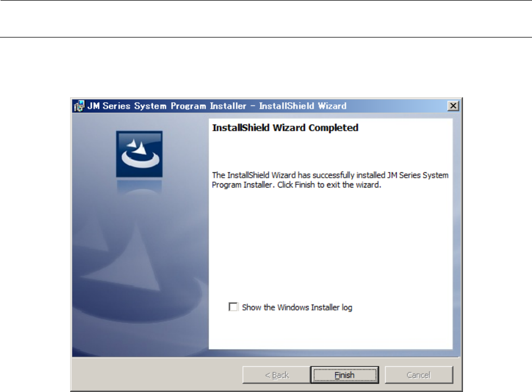Click empty white area above the log checkbox
The width and height of the screenshot is (532, 392).
330,244
